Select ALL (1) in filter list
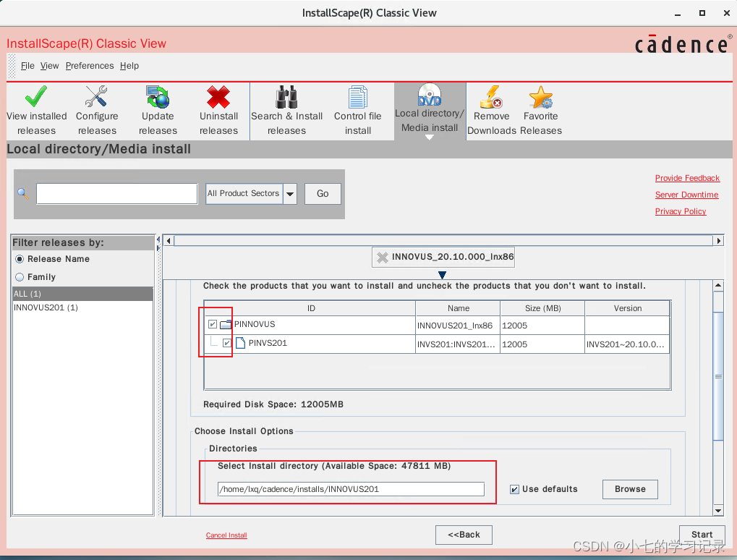The width and height of the screenshot is (737, 560). click(82, 294)
